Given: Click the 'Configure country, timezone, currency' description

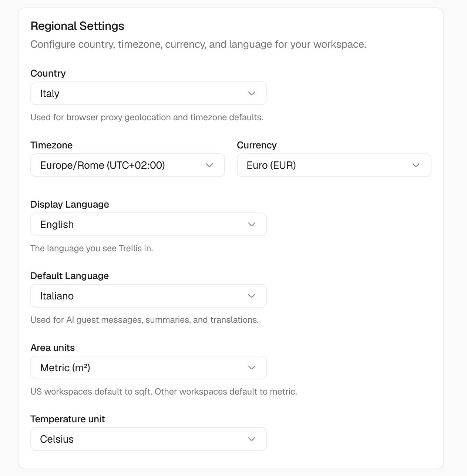Looking at the screenshot, I should point(198,44).
